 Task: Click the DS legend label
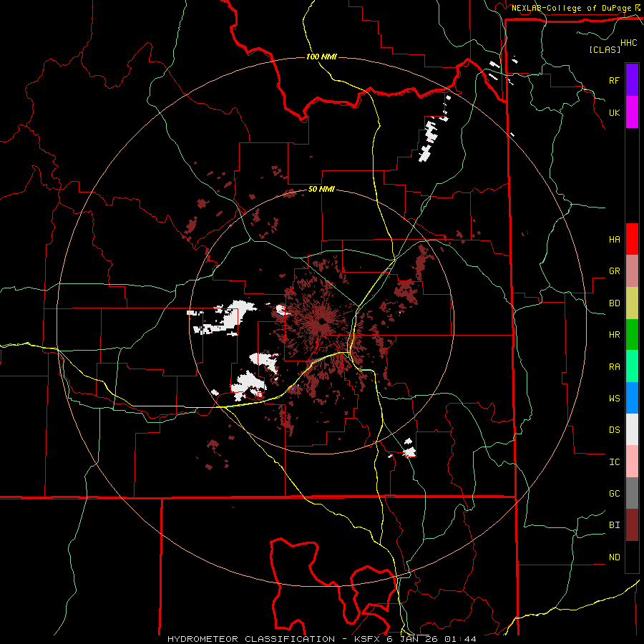[x=614, y=430]
